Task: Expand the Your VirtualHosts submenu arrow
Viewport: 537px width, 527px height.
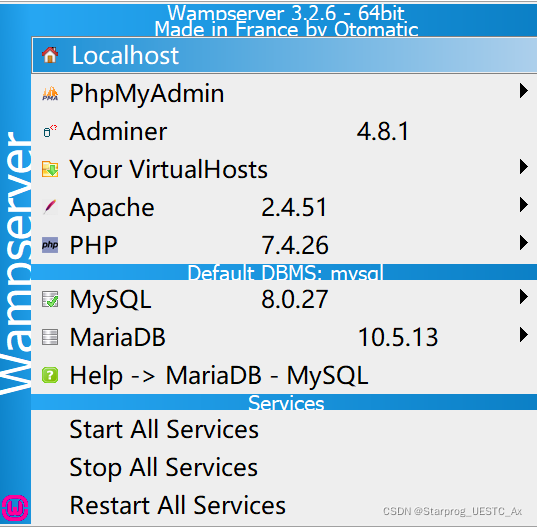Action: click(x=523, y=166)
